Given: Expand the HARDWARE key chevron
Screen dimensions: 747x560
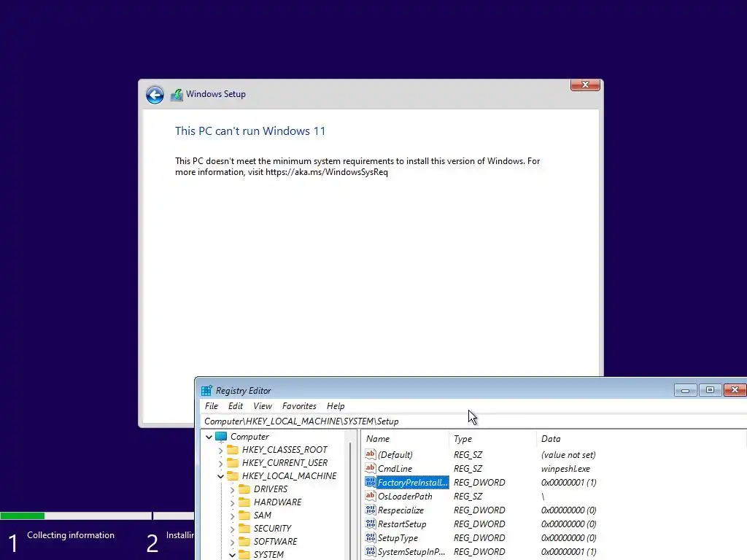Looking at the screenshot, I should pos(232,502).
